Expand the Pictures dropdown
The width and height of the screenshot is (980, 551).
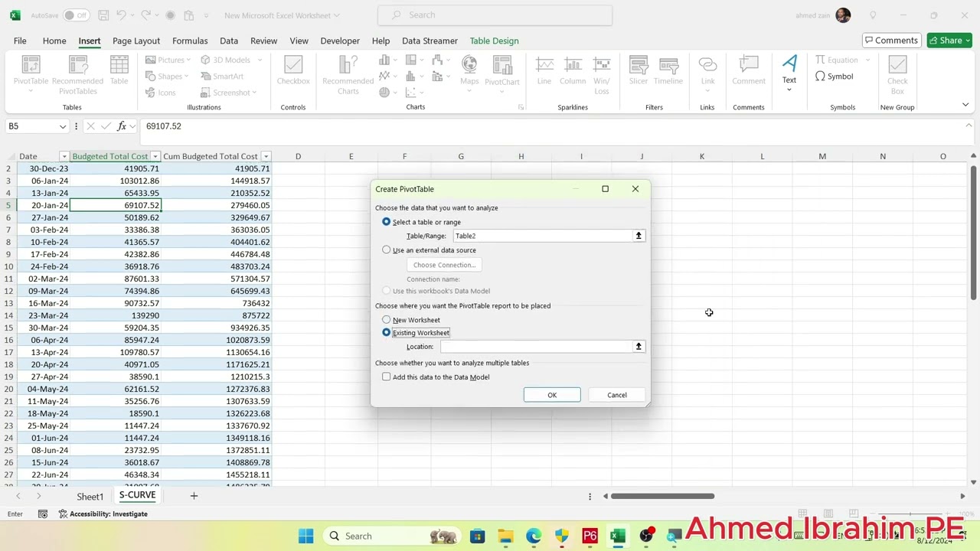click(188, 60)
